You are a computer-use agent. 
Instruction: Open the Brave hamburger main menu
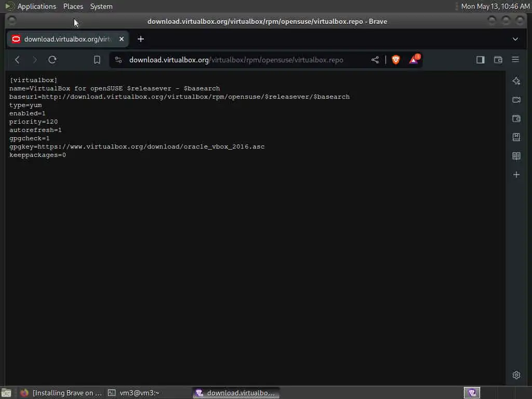515,60
